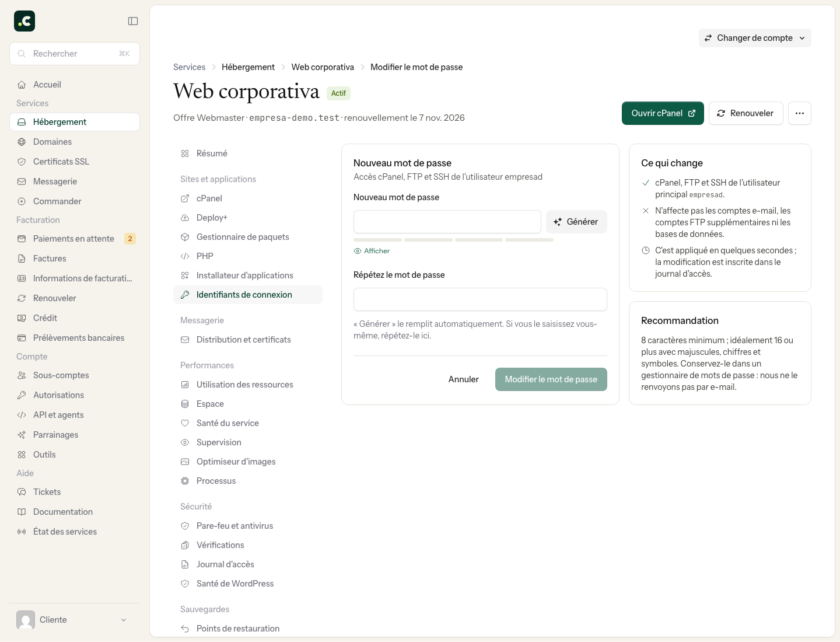Open the three-dots more actions menu
Viewport: 840px width, 642px height.
click(800, 113)
